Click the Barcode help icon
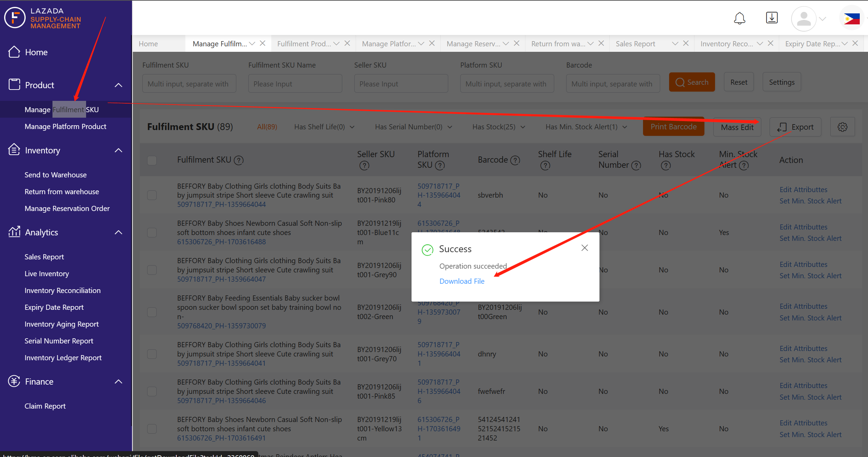868x457 pixels. tap(515, 160)
